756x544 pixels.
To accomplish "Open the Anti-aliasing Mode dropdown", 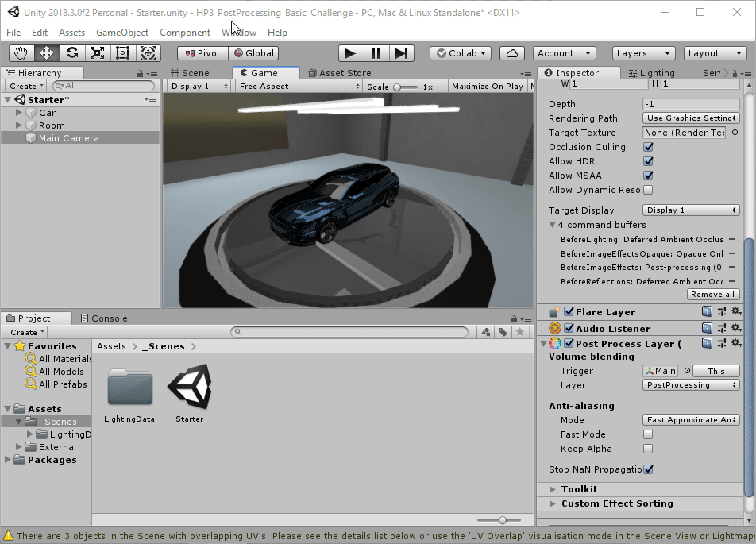I will [691, 420].
